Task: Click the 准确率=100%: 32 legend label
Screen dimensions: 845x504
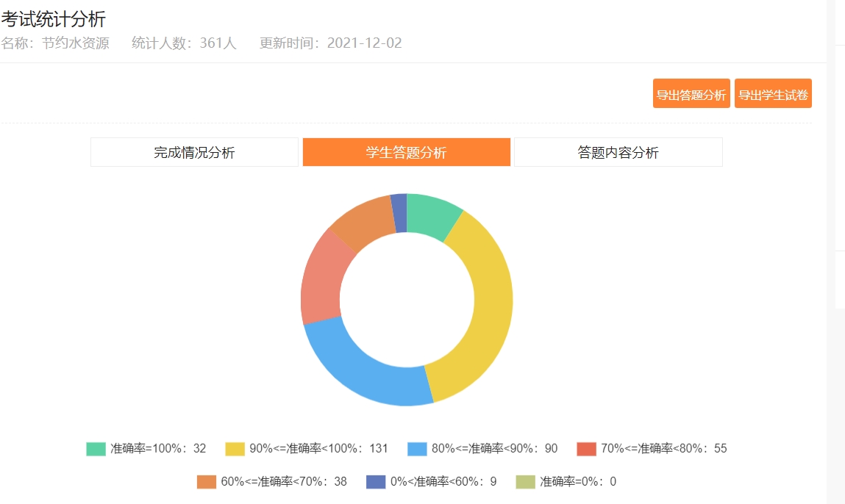Action: click(158, 449)
